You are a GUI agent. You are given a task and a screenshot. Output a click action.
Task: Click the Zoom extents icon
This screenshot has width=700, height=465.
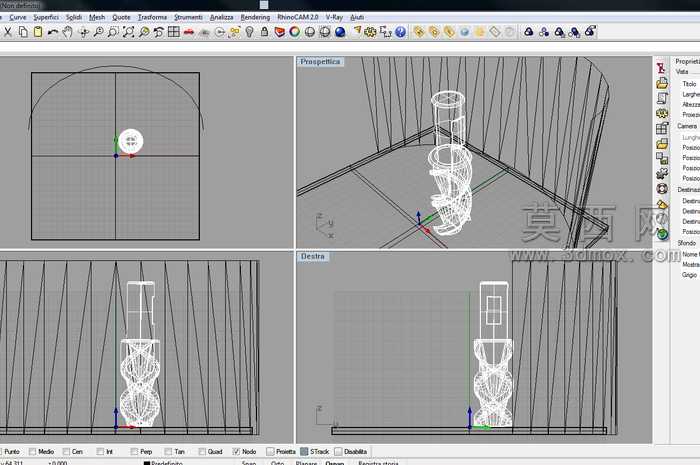pyautogui.click(x=129, y=32)
